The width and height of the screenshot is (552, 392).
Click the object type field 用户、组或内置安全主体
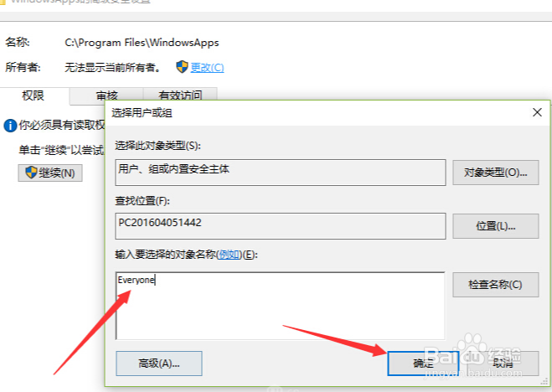tap(281, 173)
